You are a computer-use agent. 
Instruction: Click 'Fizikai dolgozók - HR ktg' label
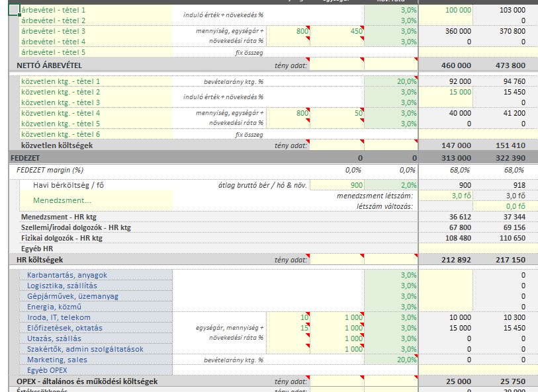coord(62,238)
